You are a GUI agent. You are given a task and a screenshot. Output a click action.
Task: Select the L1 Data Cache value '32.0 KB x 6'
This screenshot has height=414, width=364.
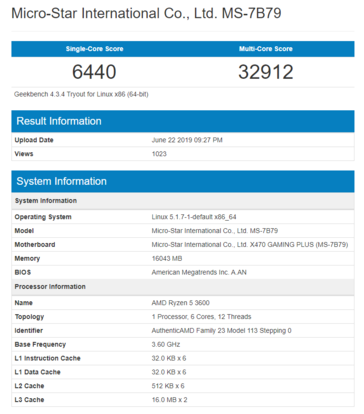[x=169, y=372]
